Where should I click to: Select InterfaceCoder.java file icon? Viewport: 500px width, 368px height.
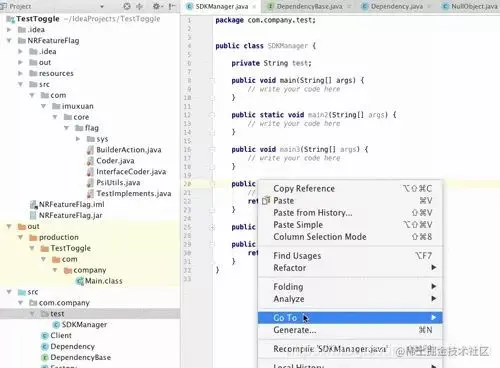point(90,172)
